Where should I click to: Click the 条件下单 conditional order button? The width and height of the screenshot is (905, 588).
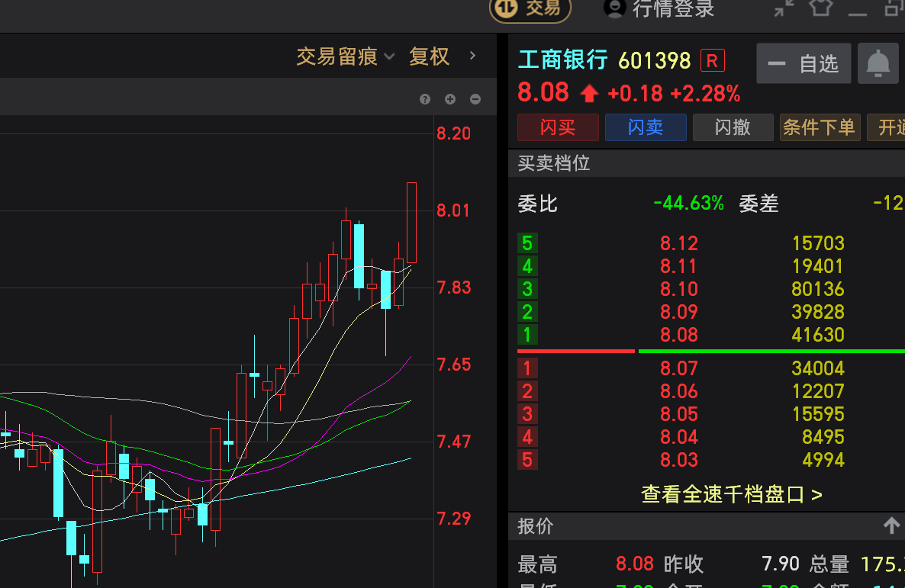(820, 127)
